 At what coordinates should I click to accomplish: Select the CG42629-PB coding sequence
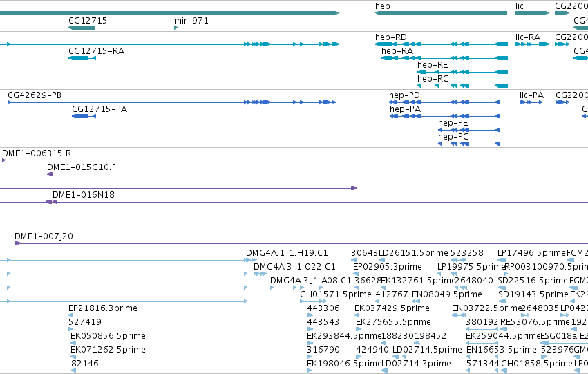[172, 102]
